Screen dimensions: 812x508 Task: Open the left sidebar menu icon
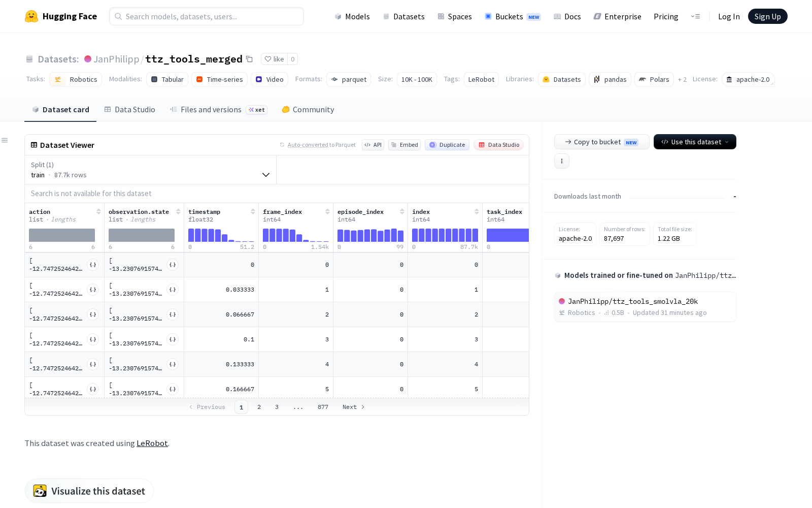click(5, 140)
